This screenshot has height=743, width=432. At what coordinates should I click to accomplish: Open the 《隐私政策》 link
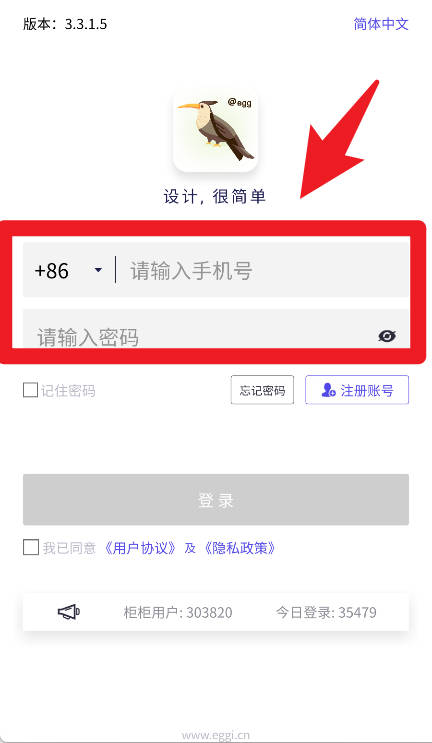tap(239, 548)
